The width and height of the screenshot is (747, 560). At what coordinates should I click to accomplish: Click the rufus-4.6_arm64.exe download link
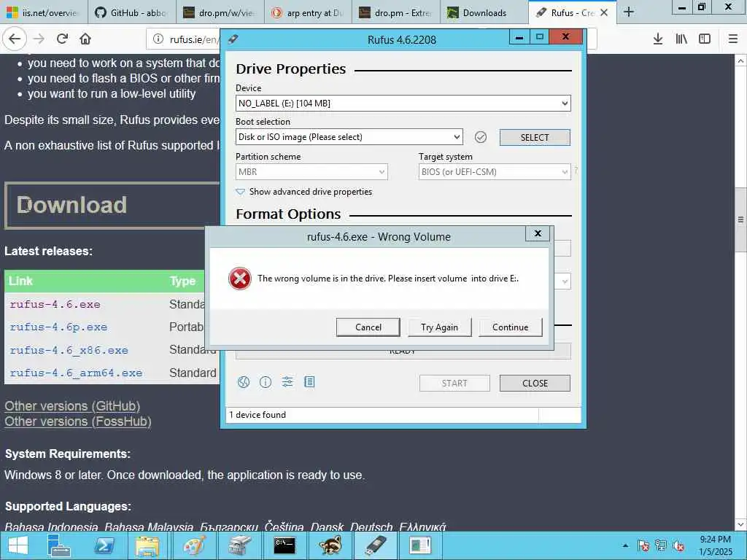click(76, 373)
